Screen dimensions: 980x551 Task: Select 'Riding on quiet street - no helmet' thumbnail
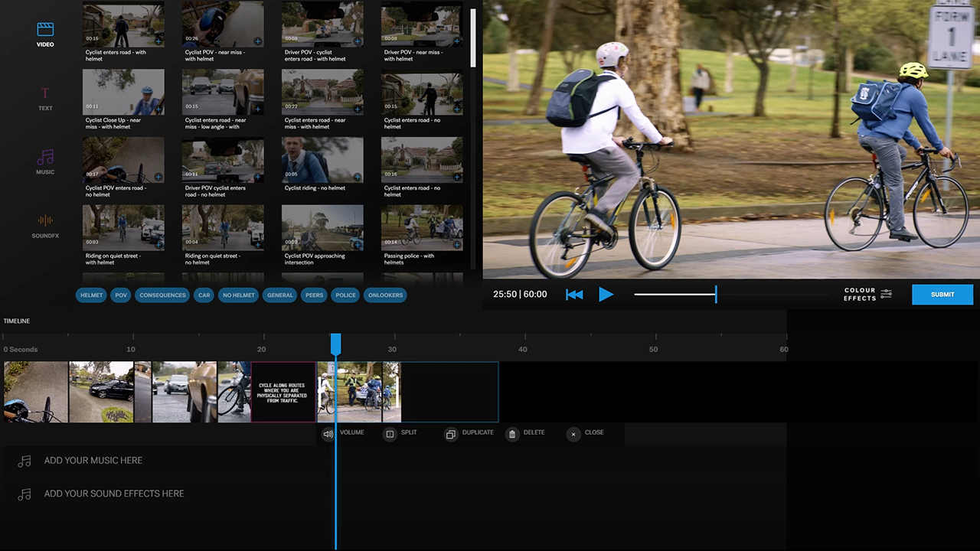coord(223,228)
